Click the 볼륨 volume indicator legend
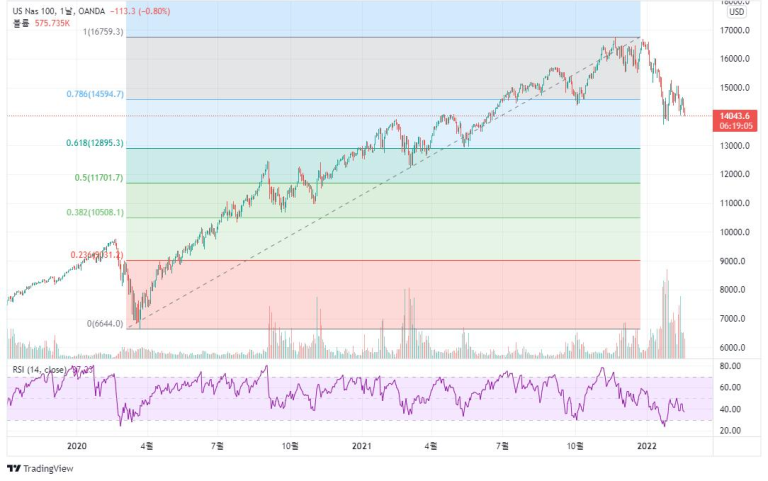768x481 pixels. (22, 22)
